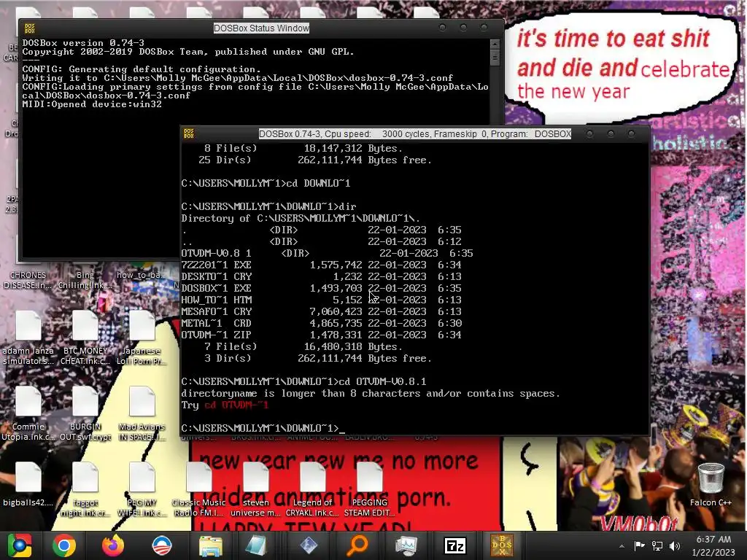The image size is (747, 560).
Task: Select the 'PEG MY WIFE!' desktop shortcut
Action: pyautogui.click(x=142, y=489)
